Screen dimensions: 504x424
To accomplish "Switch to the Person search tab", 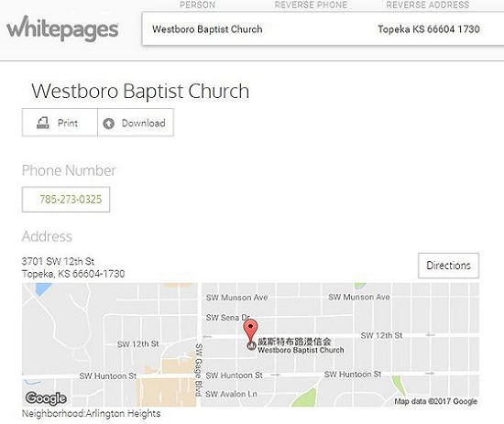I will [197, 5].
